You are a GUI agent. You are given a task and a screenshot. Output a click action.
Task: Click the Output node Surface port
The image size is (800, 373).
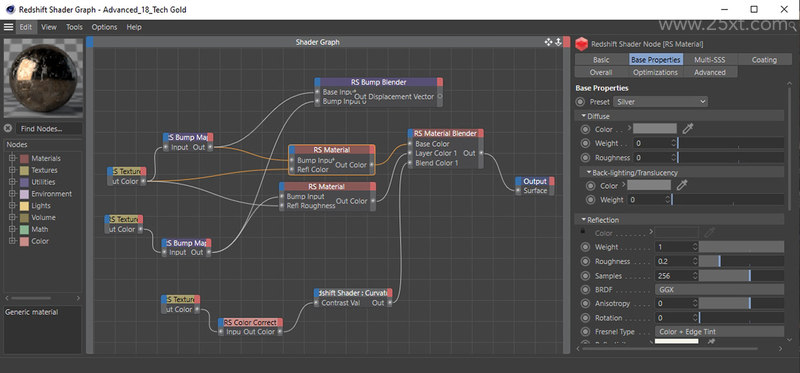pos(519,191)
